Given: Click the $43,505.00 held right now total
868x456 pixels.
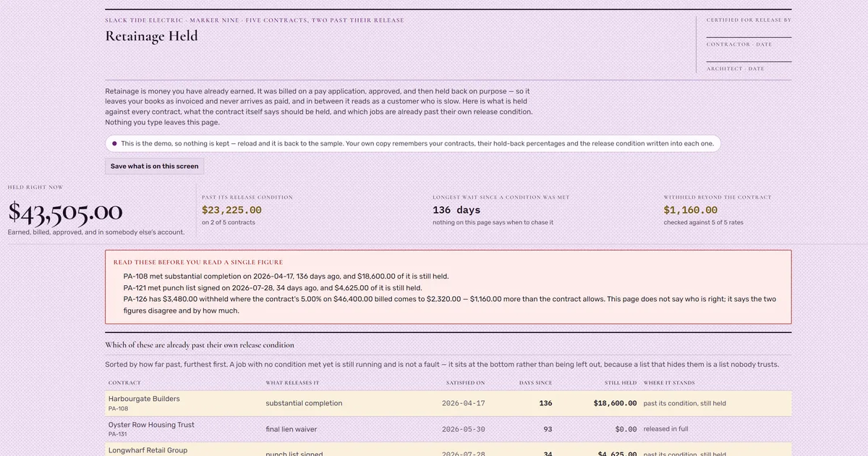Looking at the screenshot, I should (x=65, y=211).
